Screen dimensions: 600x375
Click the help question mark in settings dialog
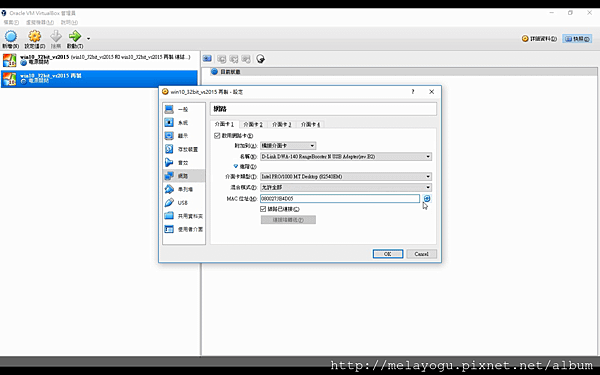coord(412,92)
